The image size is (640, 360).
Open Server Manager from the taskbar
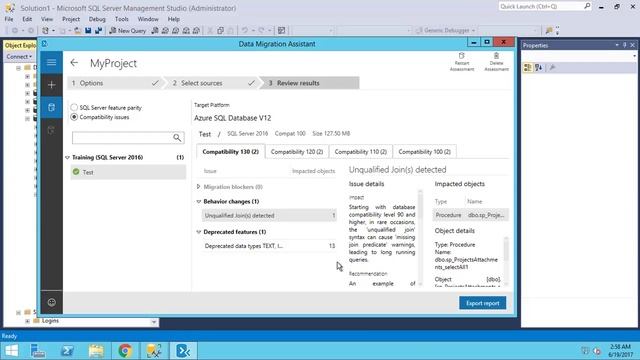[x=38, y=351]
